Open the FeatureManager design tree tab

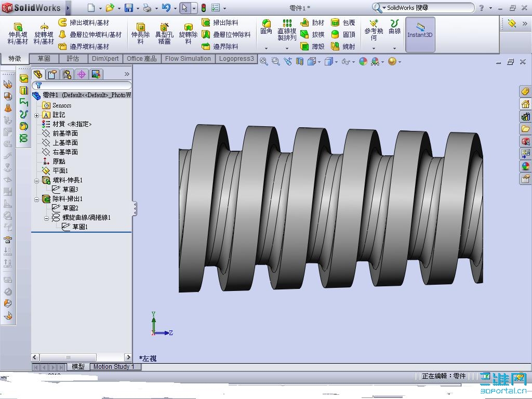tap(37, 74)
